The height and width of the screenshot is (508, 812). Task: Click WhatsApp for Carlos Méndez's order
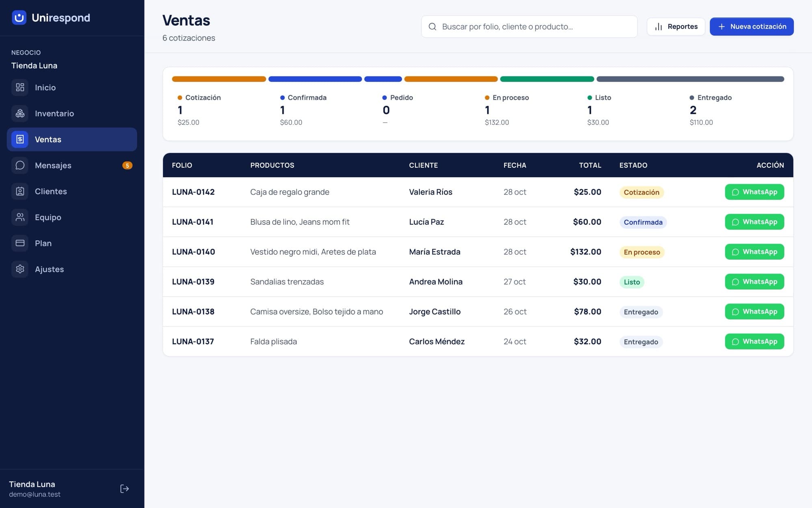click(x=754, y=341)
